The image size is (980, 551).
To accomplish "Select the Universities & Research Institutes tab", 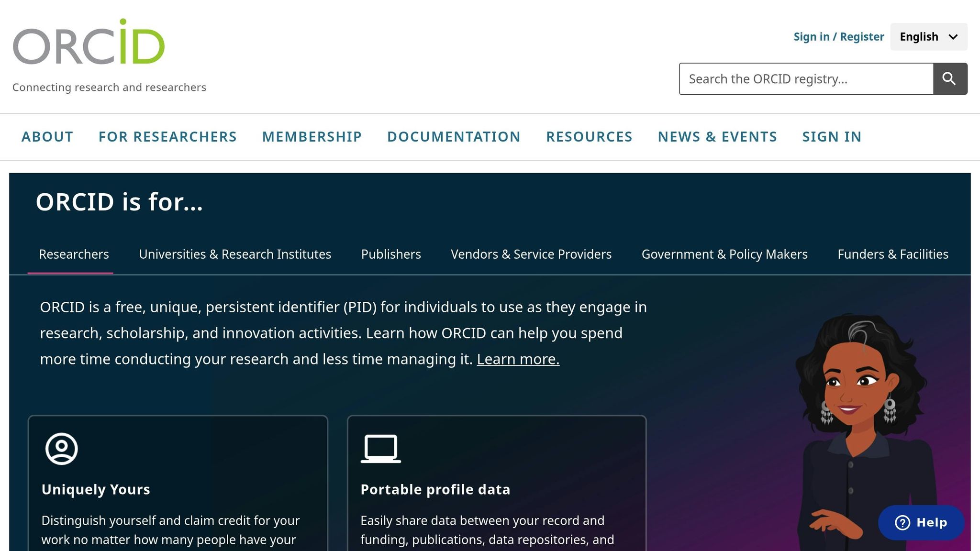I will [235, 254].
